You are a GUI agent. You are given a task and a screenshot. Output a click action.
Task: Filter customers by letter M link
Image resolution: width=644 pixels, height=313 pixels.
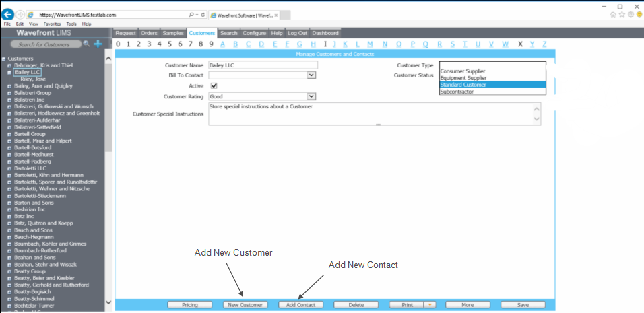pos(370,44)
